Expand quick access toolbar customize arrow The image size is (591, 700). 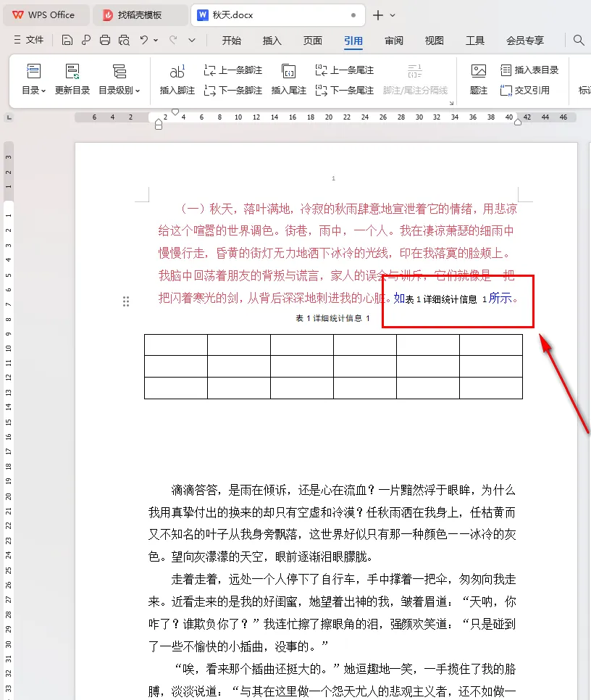tap(192, 40)
